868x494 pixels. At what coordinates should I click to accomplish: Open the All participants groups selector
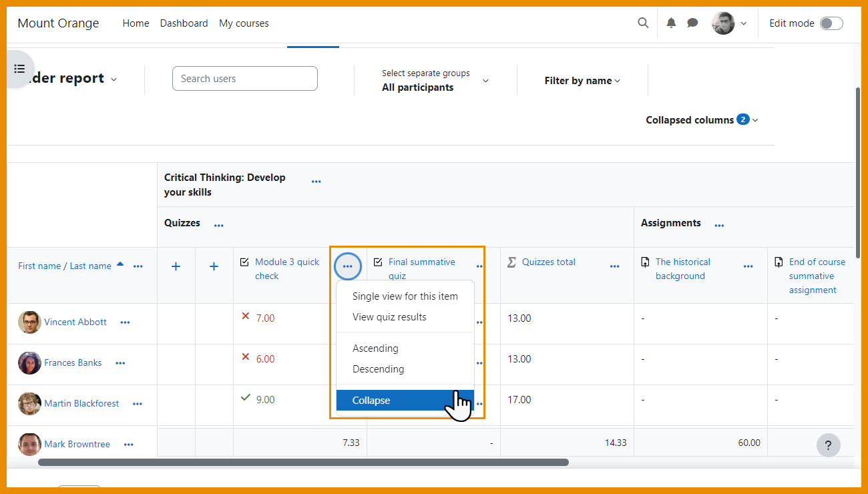pos(435,81)
